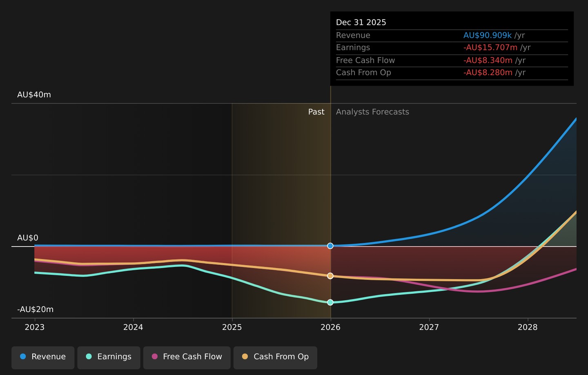
Task: Select the 2025 x-axis label
Action: (232, 327)
